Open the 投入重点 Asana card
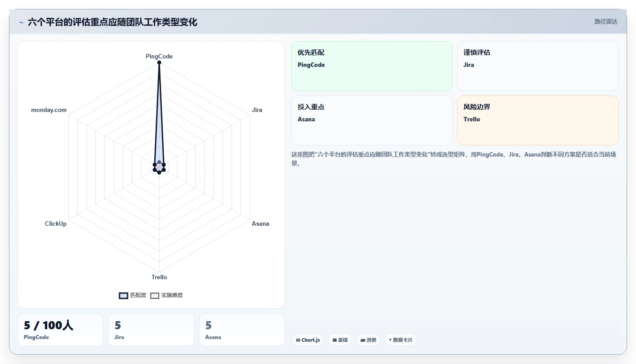Screen dimensions: 636x364 (372, 120)
